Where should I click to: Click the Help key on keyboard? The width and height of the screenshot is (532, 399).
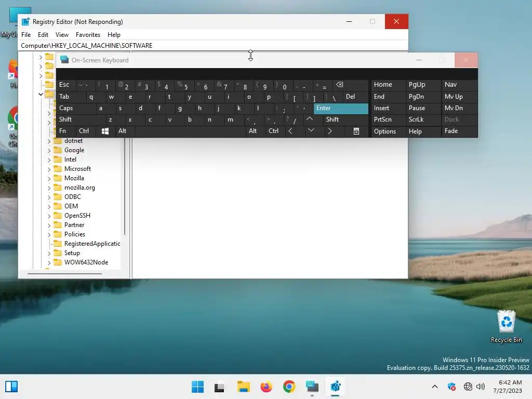(423, 131)
